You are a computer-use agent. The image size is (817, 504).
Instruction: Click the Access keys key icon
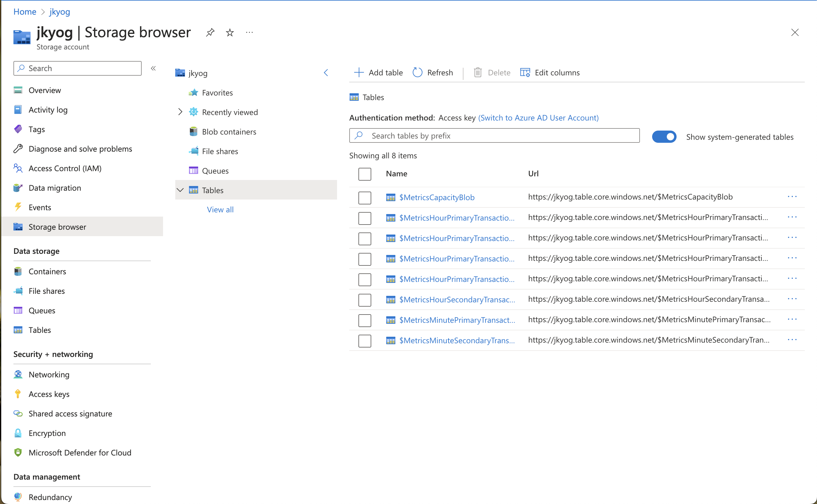pos(18,394)
